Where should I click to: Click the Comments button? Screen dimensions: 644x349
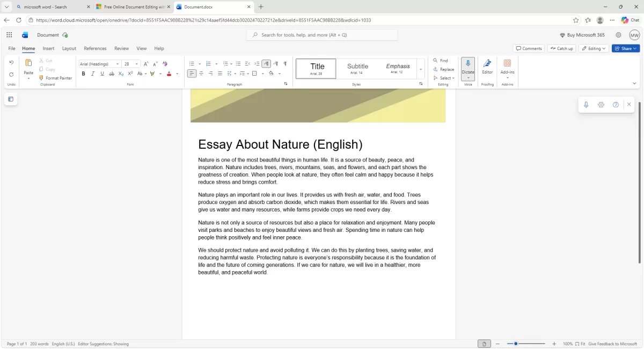tap(529, 48)
